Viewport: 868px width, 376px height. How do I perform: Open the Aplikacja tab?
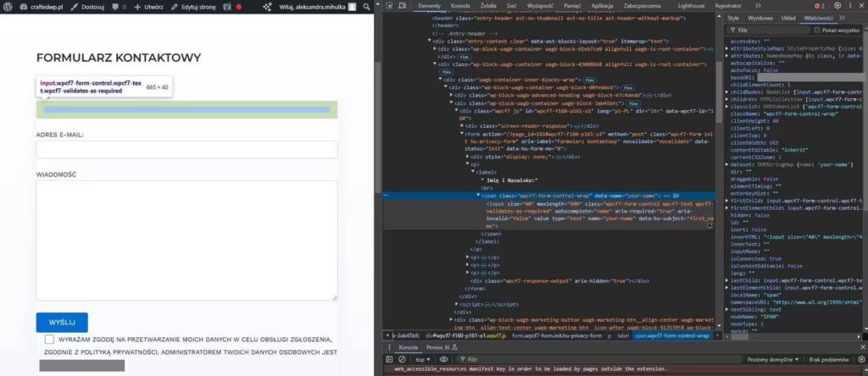click(603, 6)
